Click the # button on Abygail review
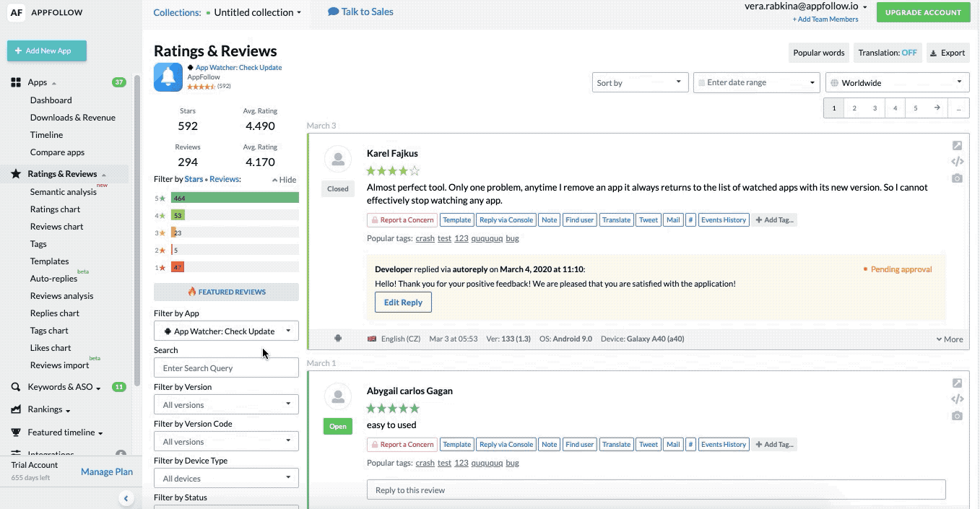 pos(690,444)
